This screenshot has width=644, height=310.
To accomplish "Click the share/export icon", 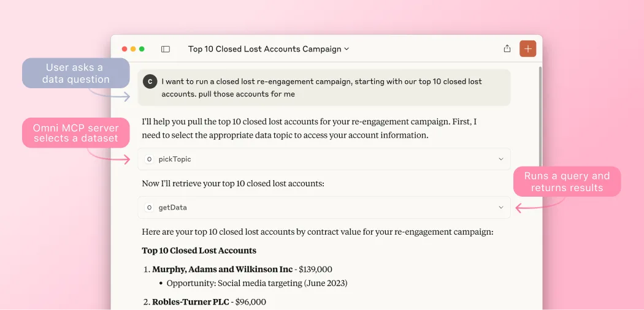I will coord(507,48).
